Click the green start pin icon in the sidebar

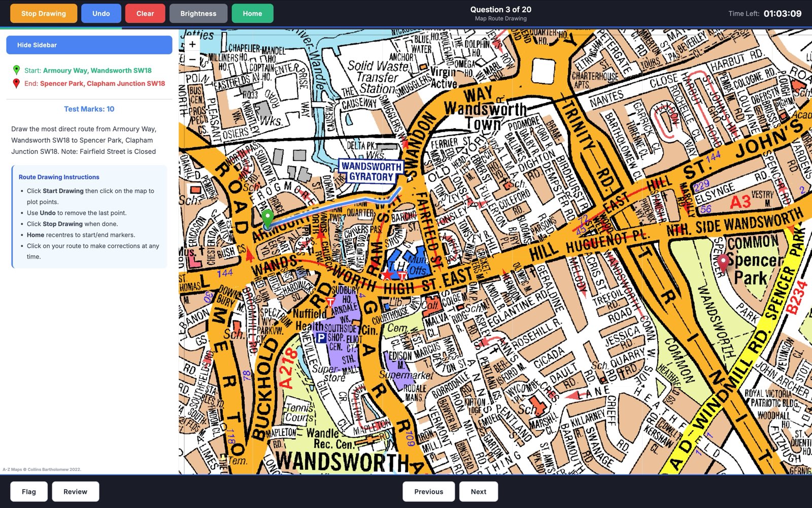tap(16, 70)
